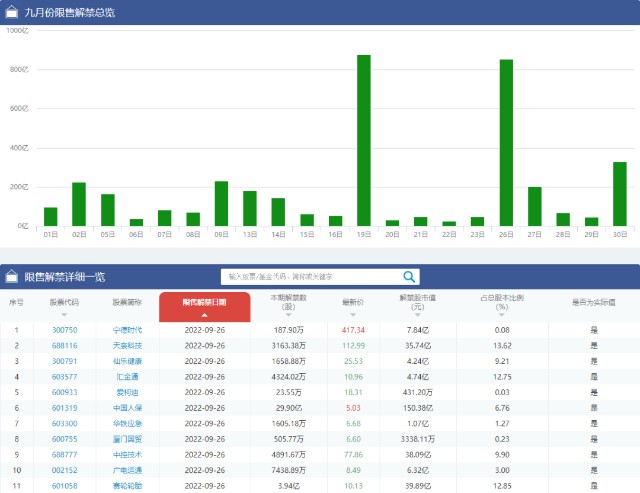Click the 05日 bar in the chart
Viewport: 640px width, 493px height.
[108, 210]
